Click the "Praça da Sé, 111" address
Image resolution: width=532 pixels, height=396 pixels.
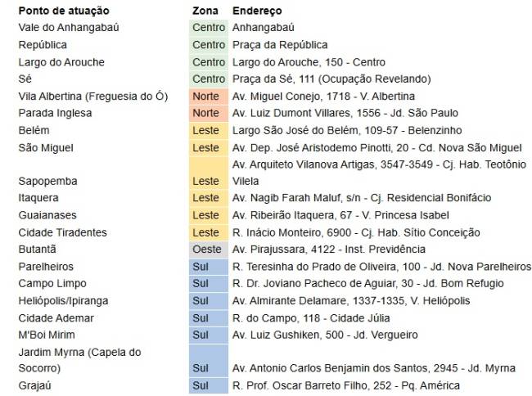click(x=331, y=79)
